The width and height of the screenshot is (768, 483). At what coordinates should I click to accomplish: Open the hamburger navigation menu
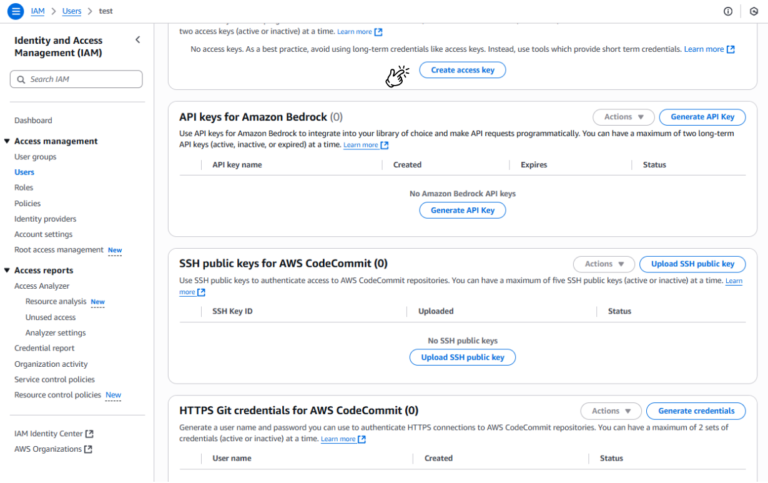click(x=15, y=11)
